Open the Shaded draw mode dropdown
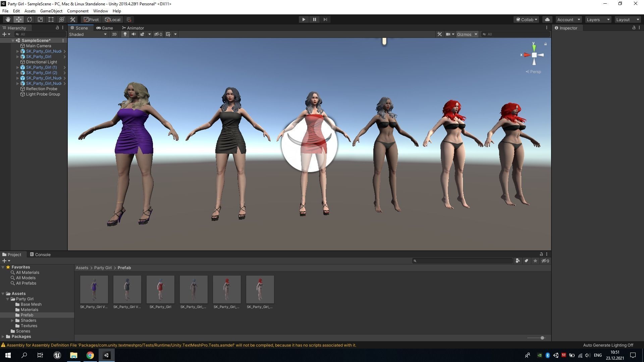The height and width of the screenshot is (362, 644). click(88, 34)
